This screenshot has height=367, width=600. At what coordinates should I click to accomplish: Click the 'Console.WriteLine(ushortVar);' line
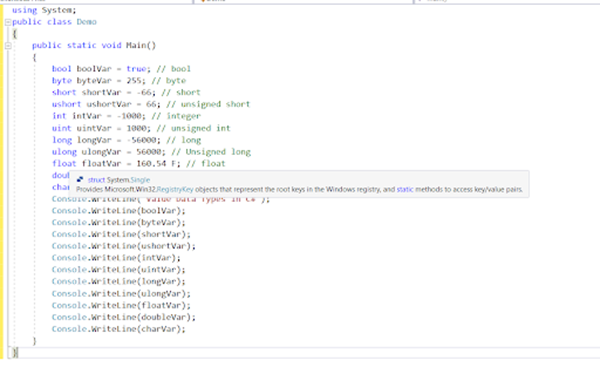123,246
